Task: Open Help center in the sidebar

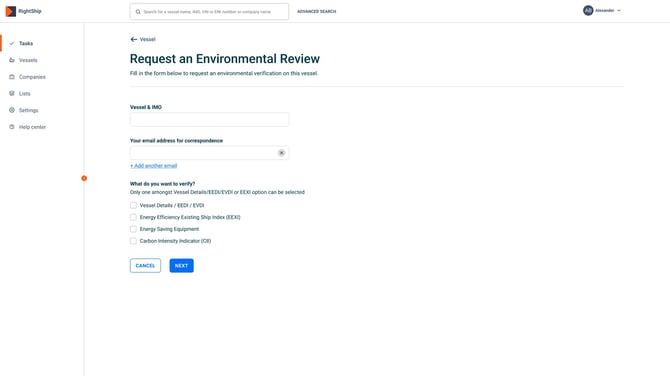Action: 32,127
